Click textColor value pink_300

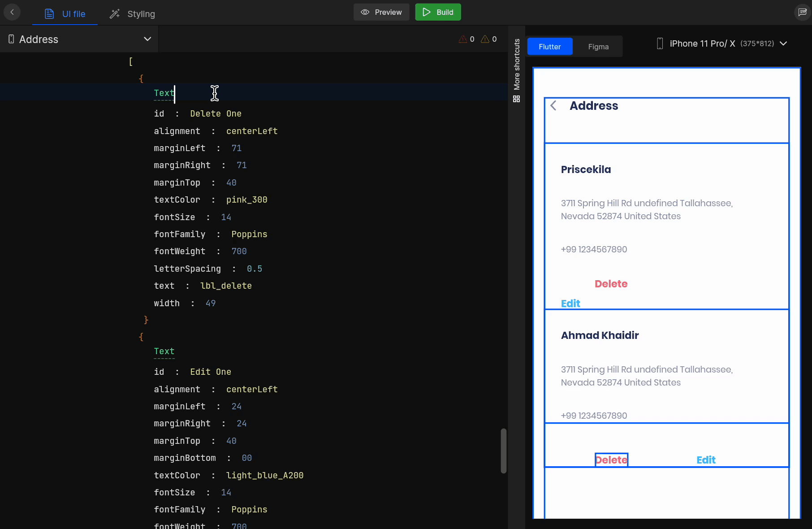click(x=246, y=200)
